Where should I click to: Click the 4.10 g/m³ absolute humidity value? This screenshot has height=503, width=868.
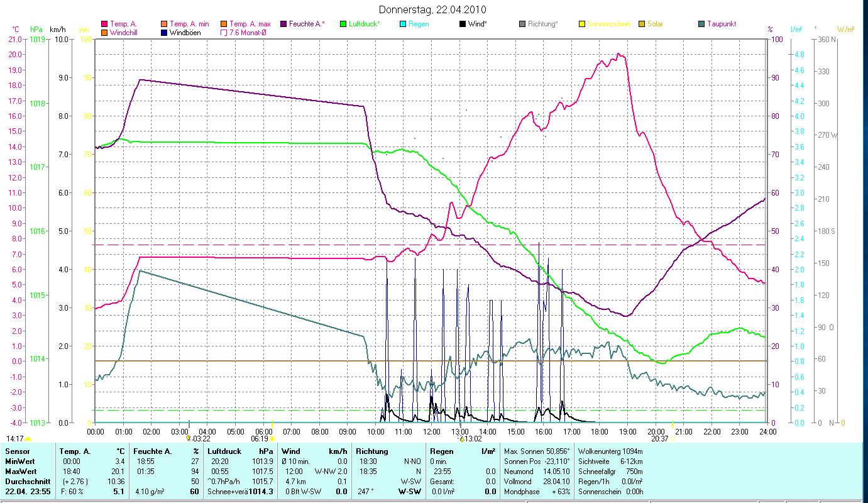click(x=148, y=492)
